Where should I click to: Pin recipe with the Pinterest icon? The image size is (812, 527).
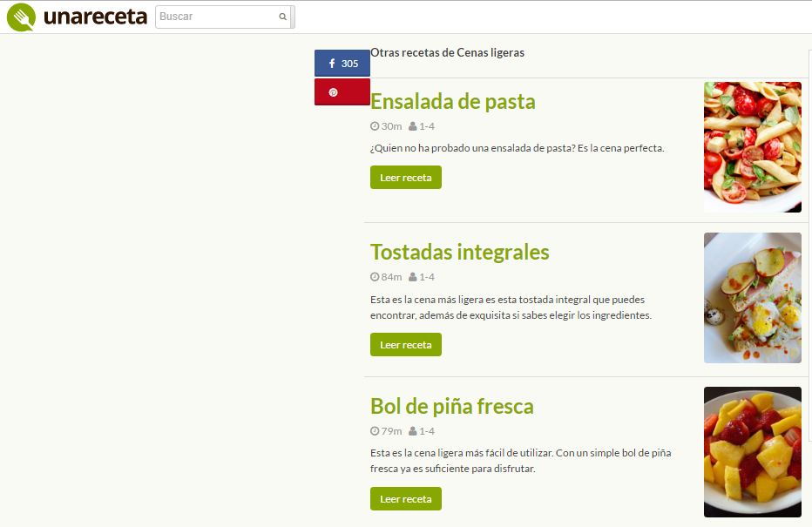tap(333, 92)
